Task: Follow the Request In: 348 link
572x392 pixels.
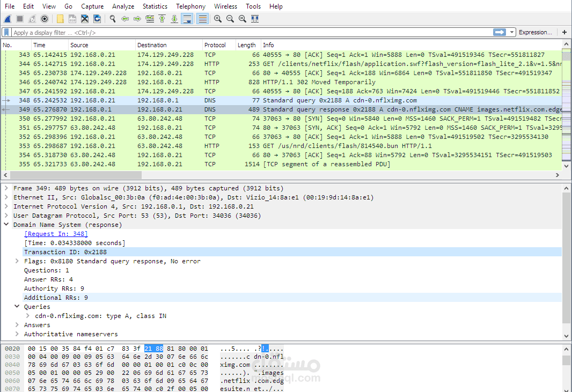Action: point(56,234)
